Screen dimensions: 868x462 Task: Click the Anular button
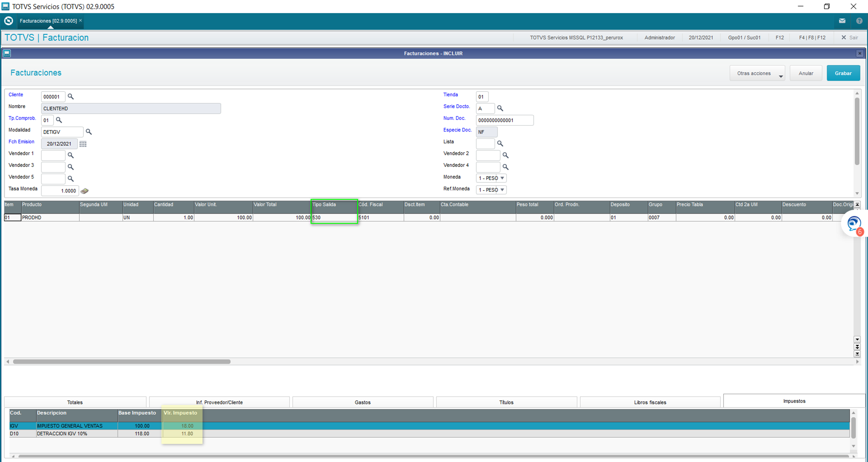click(x=806, y=73)
